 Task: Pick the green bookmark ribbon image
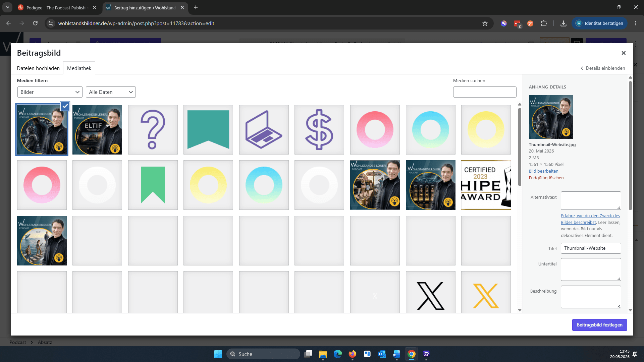(x=153, y=185)
